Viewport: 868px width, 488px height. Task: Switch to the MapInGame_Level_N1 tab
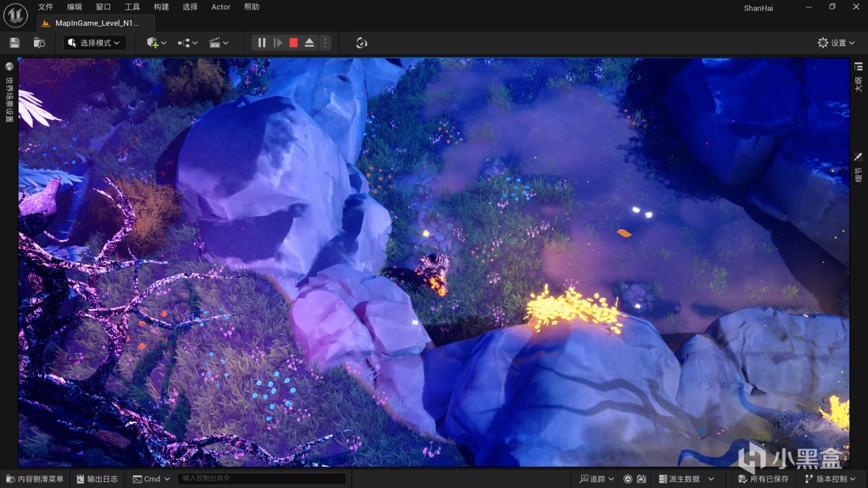coord(95,22)
